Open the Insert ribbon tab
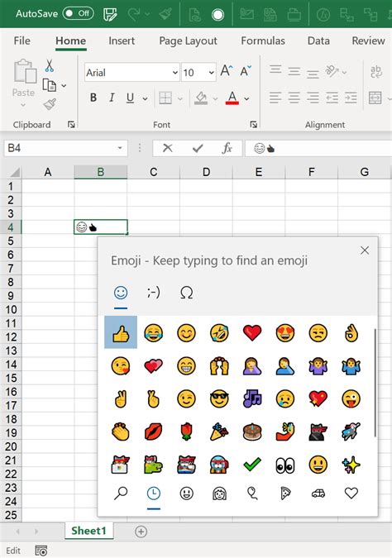 click(122, 41)
